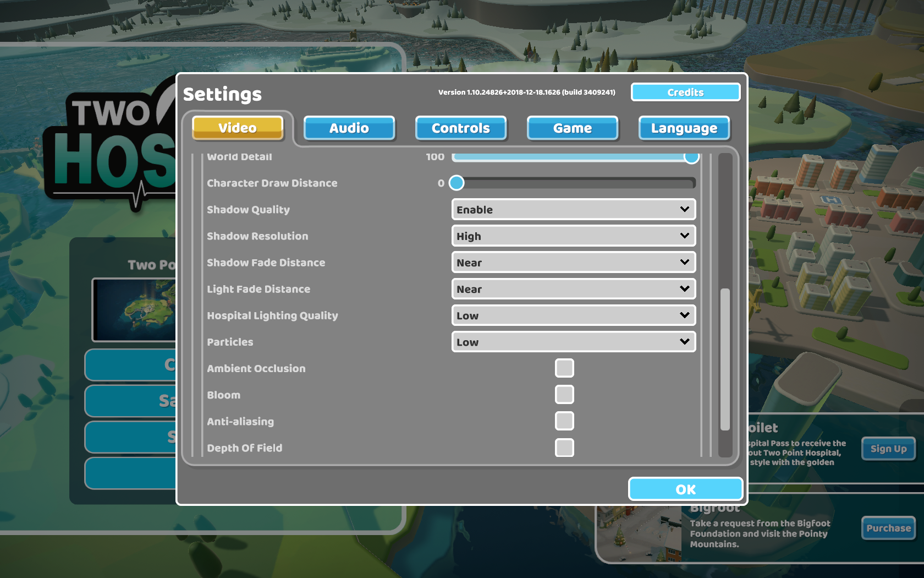Screen dimensions: 924x578
Task: Open the Credits screen
Action: tap(685, 92)
